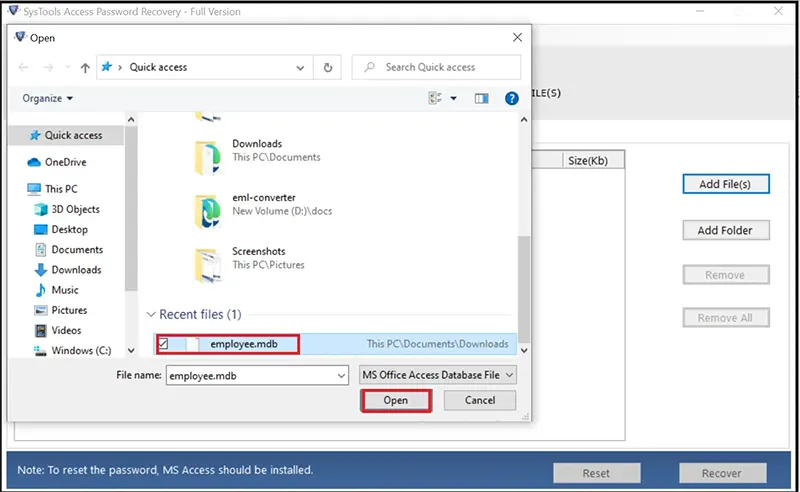Screen dimensions: 800x492
Task: Open Windows (C:) drive in sidebar
Action: pos(81,351)
